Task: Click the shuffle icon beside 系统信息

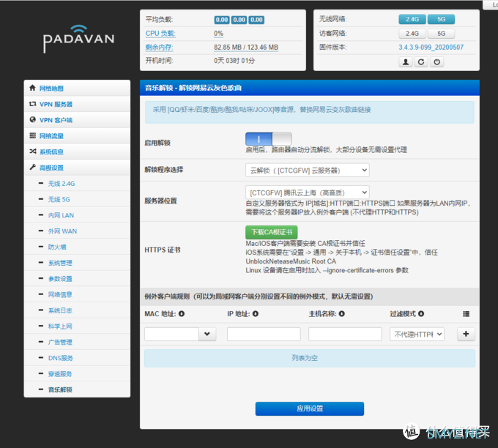Action: [32, 151]
